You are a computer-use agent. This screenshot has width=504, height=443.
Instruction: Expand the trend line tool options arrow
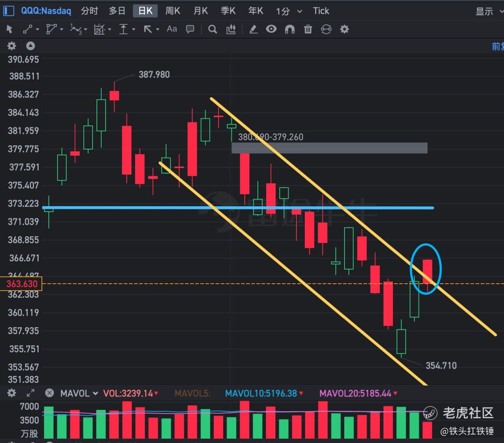point(37,30)
